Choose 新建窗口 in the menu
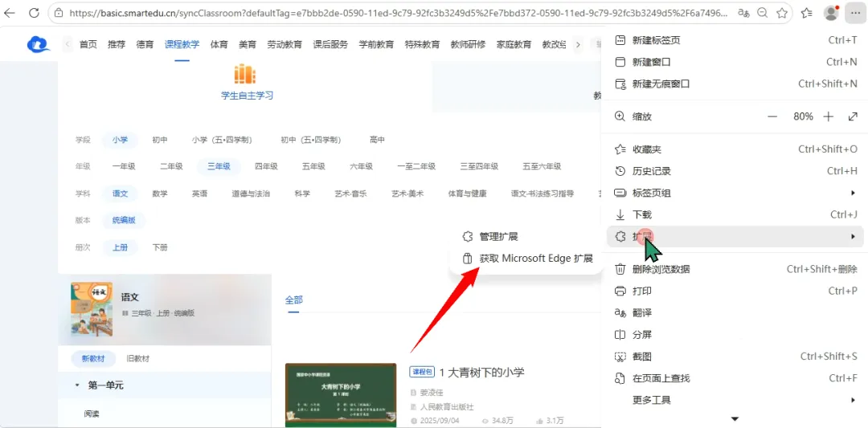 736,62
